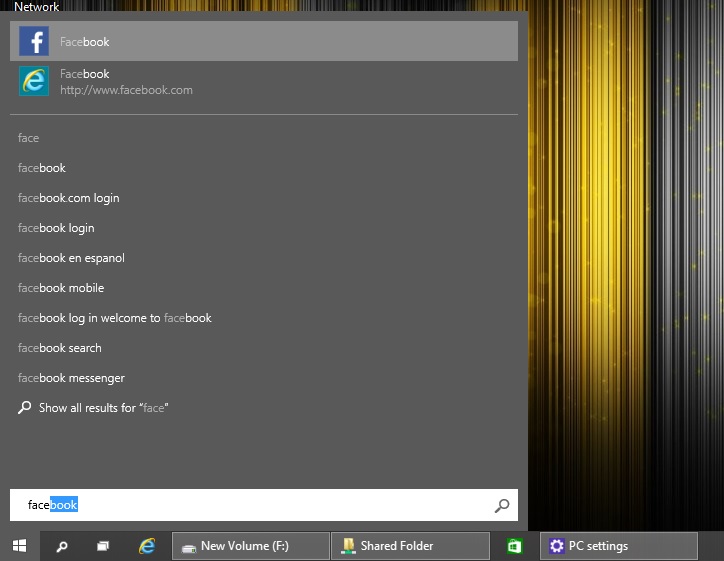The width and height of the screenshot is (724, 561).
Task: Select the "face" search suggestion
Action: point(28,138)
